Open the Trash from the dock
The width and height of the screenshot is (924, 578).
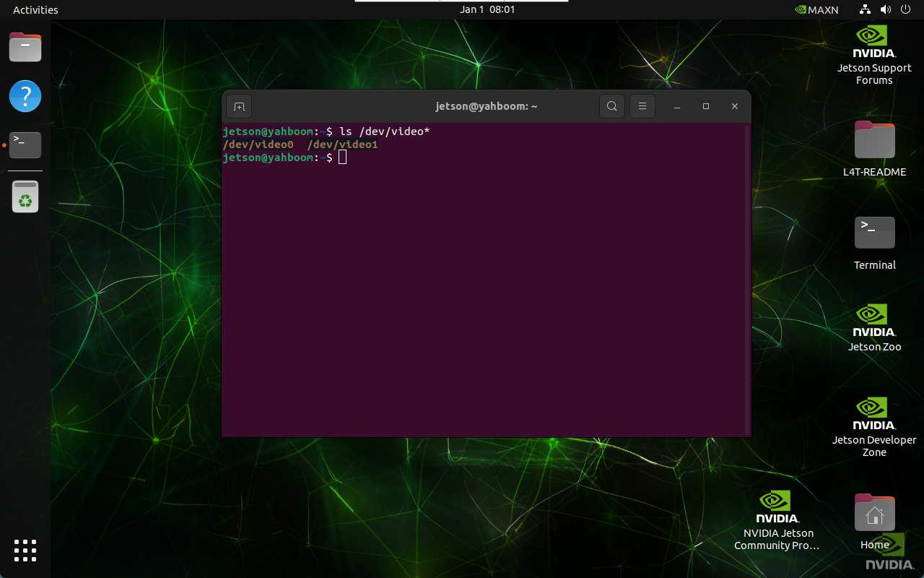(x=25, y=197)
